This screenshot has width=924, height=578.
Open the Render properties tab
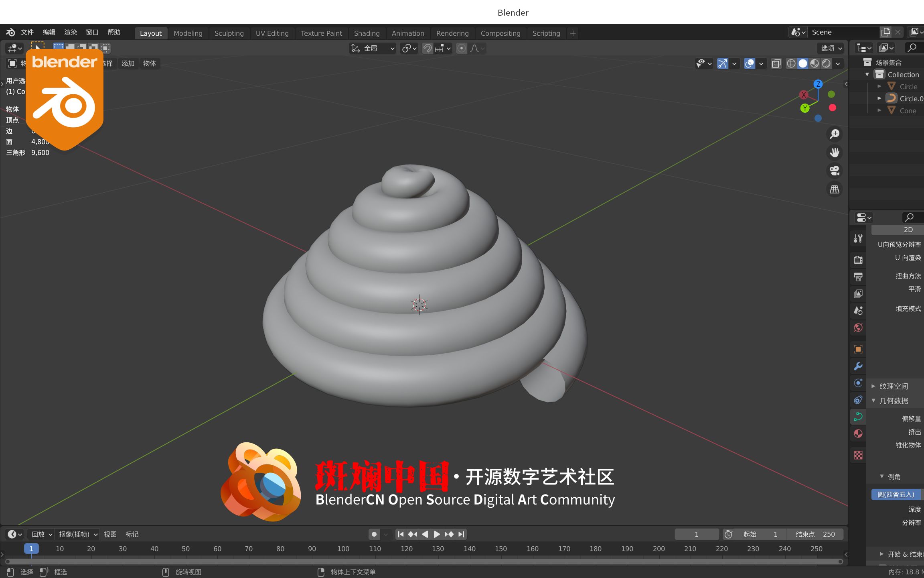point(858,260)
